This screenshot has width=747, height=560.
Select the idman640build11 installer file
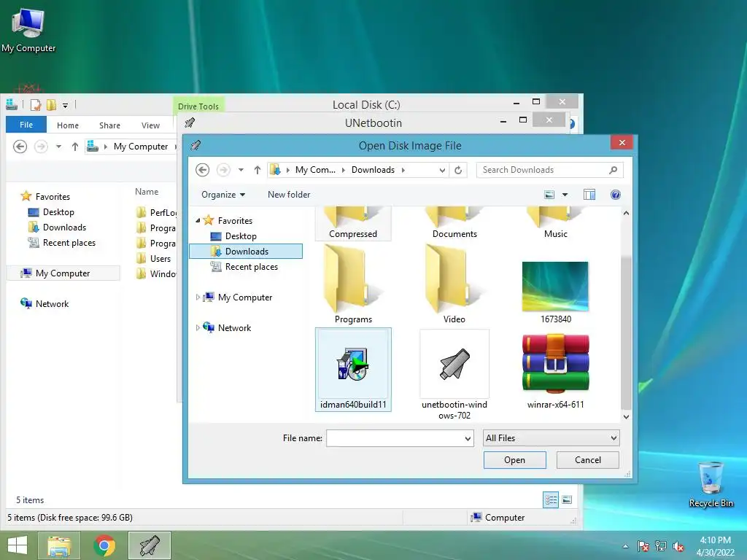[x=353, y=369]
